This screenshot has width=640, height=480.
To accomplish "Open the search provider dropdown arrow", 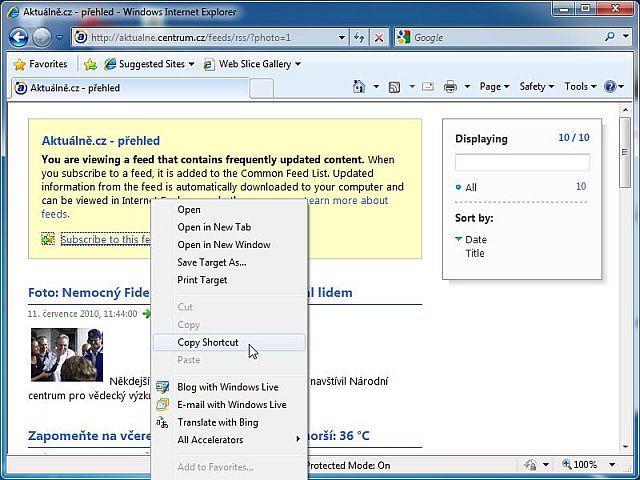I will [x=626, y=37].
